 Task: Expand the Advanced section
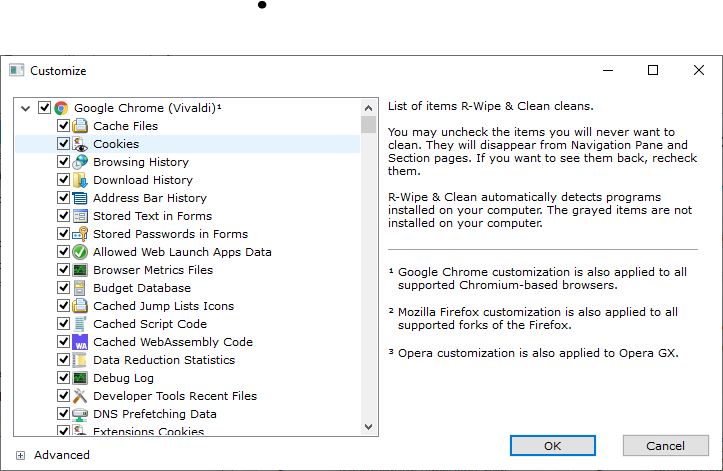tap(20, 455)
